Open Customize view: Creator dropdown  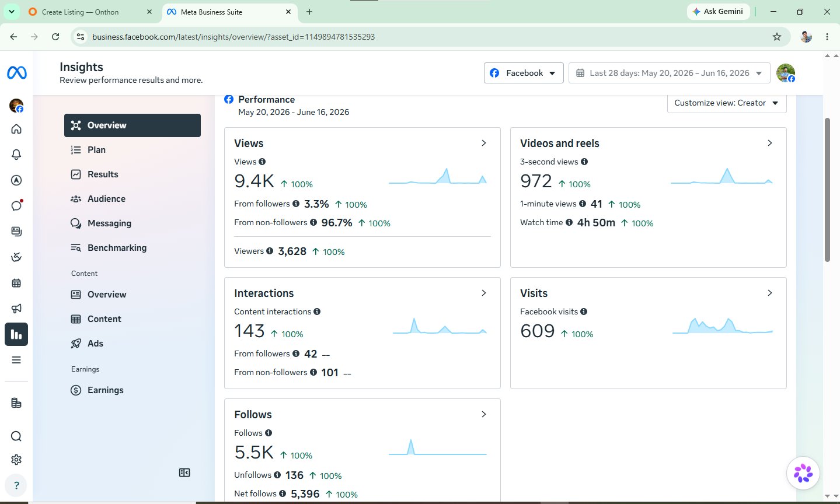point(727,103)
